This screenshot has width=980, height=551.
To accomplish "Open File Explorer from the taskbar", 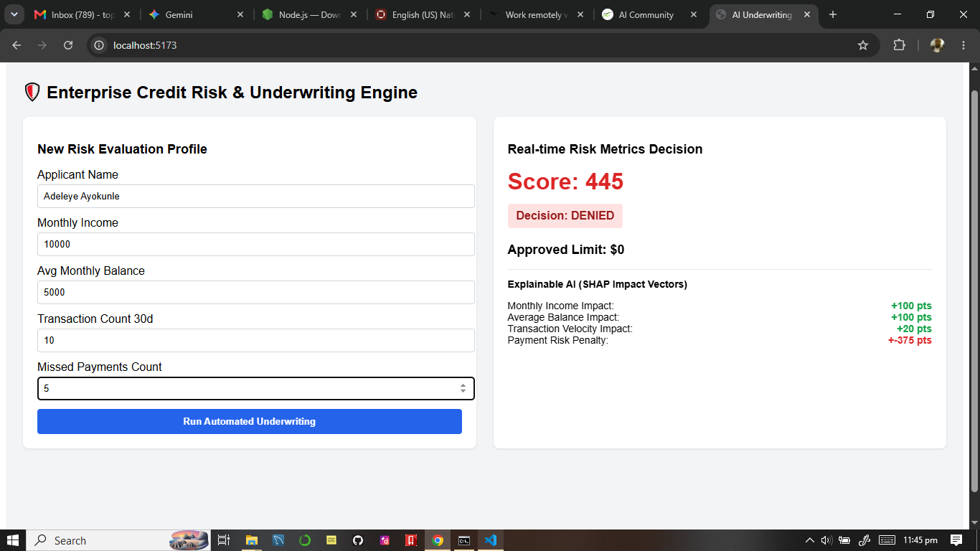I will 251,540.
